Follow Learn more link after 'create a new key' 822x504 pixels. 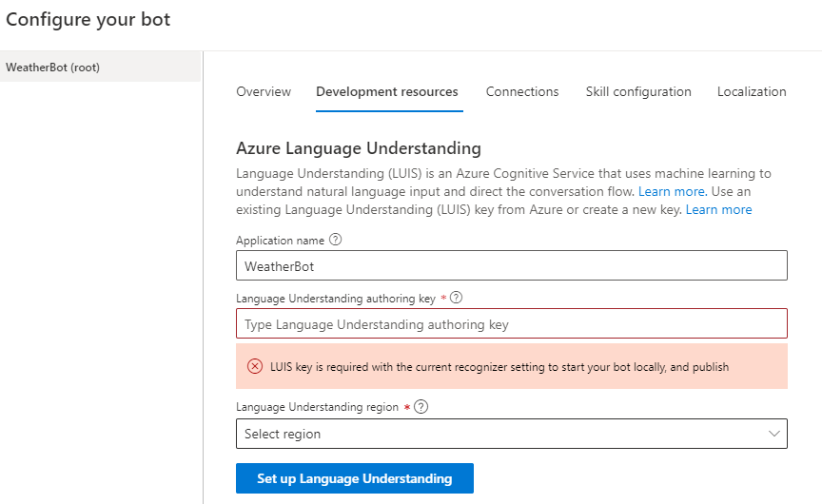point(718,209)
